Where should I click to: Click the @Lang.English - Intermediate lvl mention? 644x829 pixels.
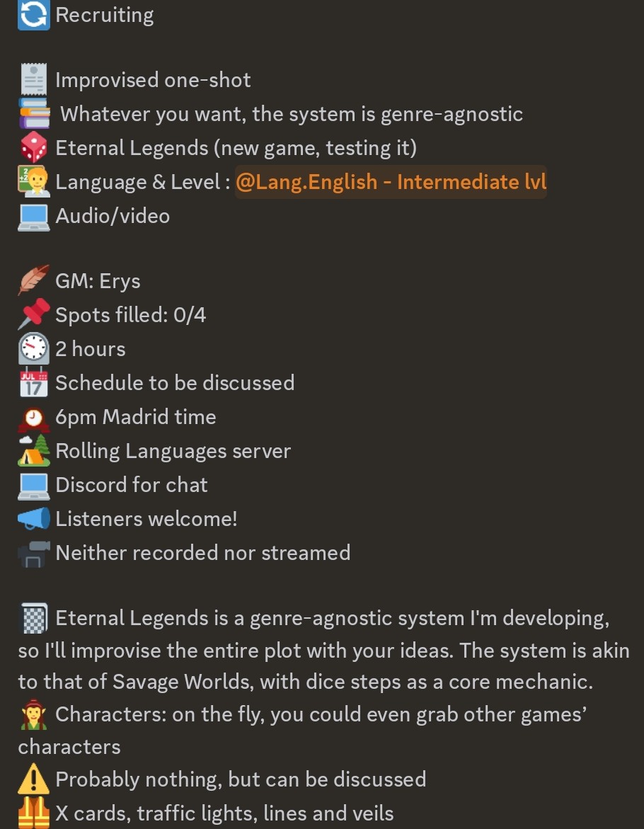pyautogui.click(x=391, y=182)
